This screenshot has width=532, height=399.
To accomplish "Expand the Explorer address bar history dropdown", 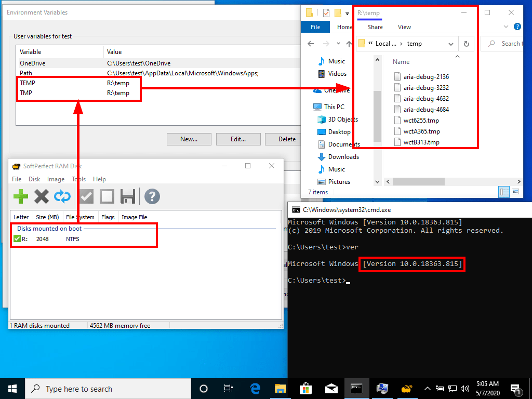I will coord(451,44).
